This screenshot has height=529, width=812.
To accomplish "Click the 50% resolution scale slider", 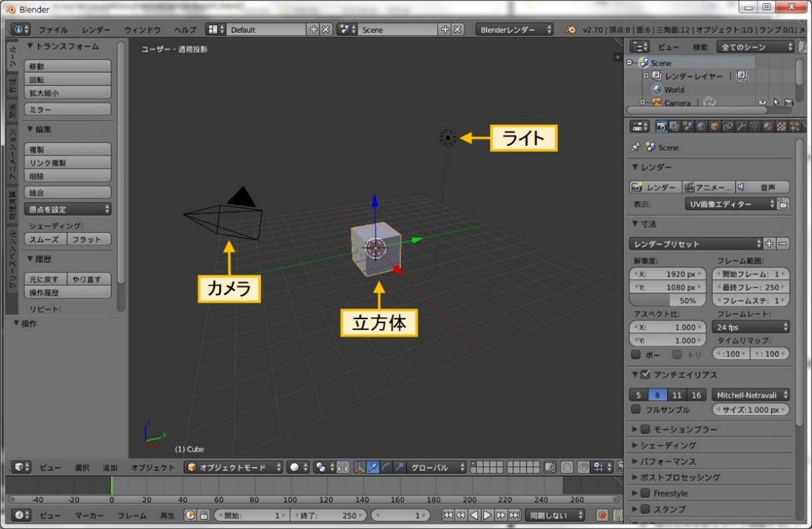I will [668, 300].
